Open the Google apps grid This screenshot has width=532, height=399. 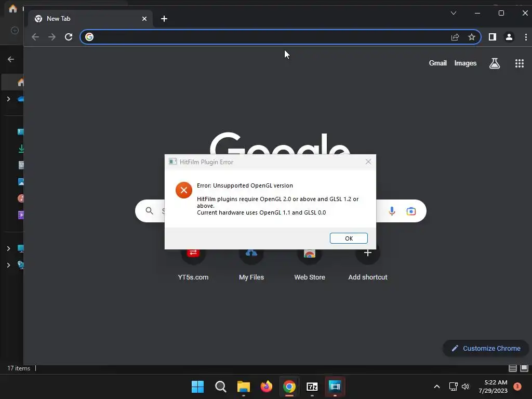(519, 63)
